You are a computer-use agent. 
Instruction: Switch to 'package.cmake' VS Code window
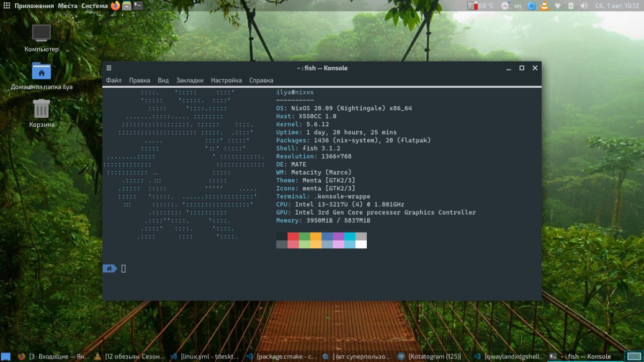[x=281, y=356]
